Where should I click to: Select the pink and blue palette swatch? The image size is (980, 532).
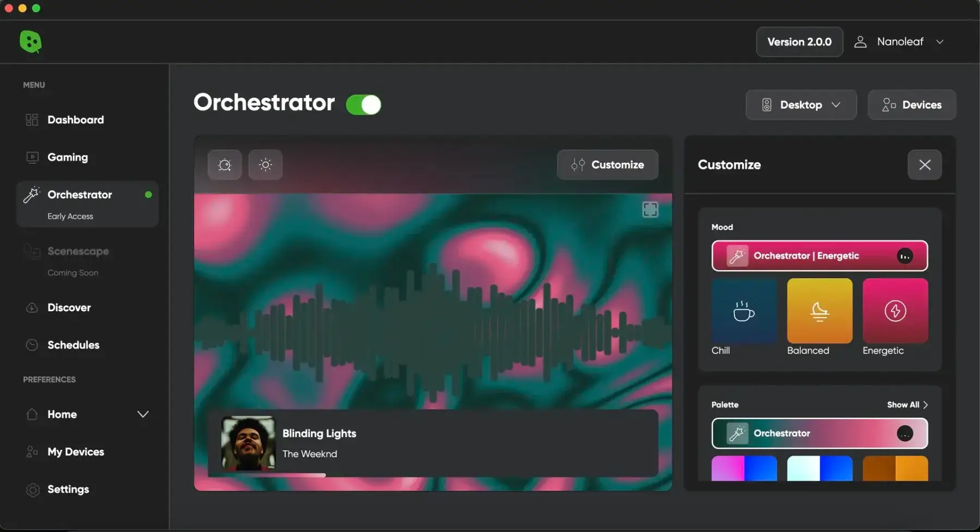(744, 468)
